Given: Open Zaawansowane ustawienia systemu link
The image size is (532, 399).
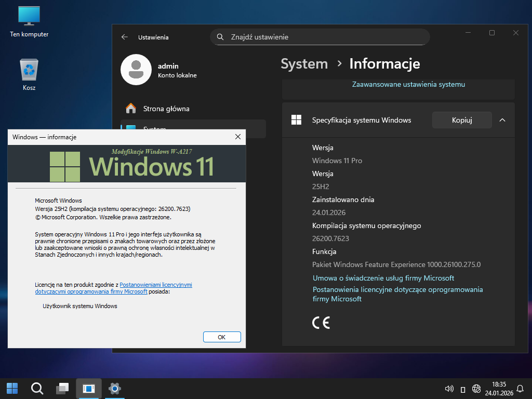Looking at the screenshot, I should [408, 84].
